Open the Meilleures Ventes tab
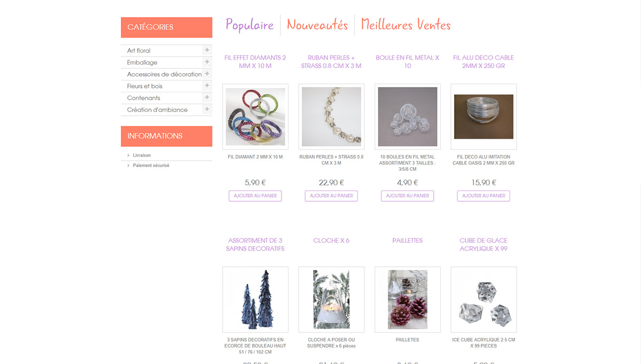The width and height of the screenshot is (641, 364). (406, 25)
